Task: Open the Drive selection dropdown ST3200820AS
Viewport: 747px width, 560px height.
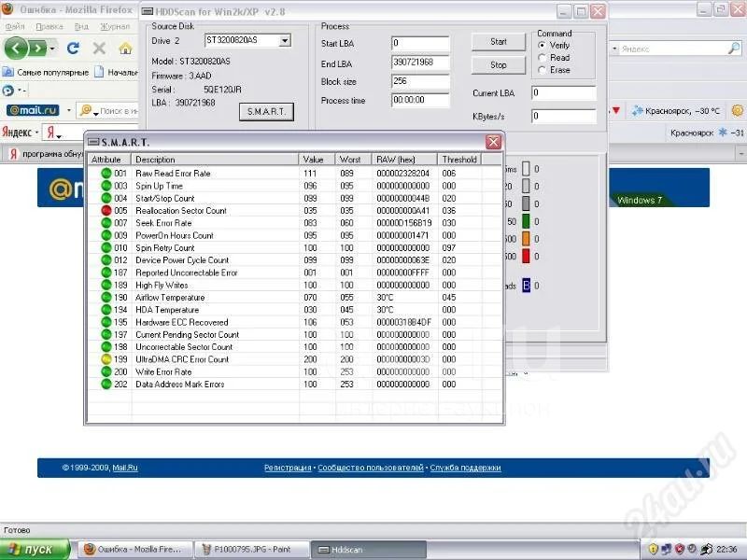Action: point(285,40)
